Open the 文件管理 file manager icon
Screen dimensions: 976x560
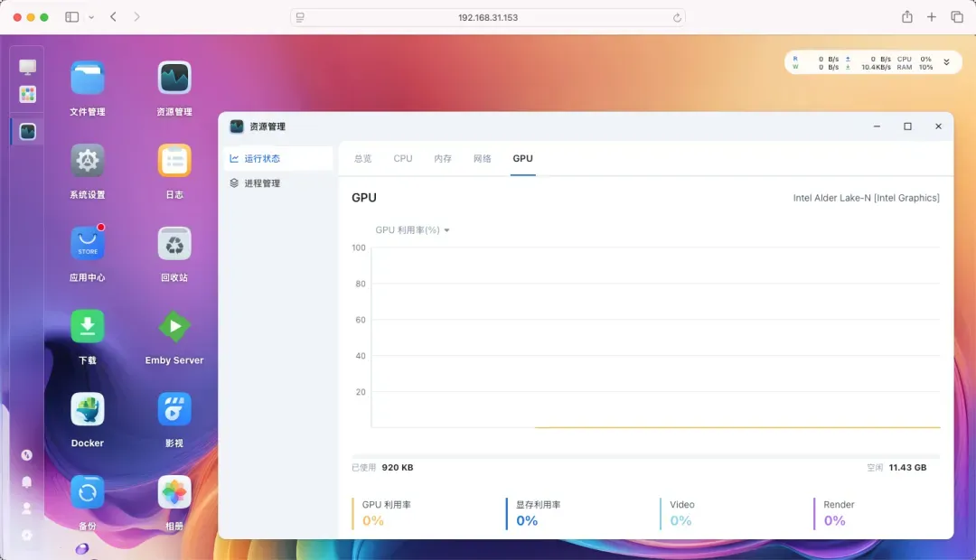88,79
